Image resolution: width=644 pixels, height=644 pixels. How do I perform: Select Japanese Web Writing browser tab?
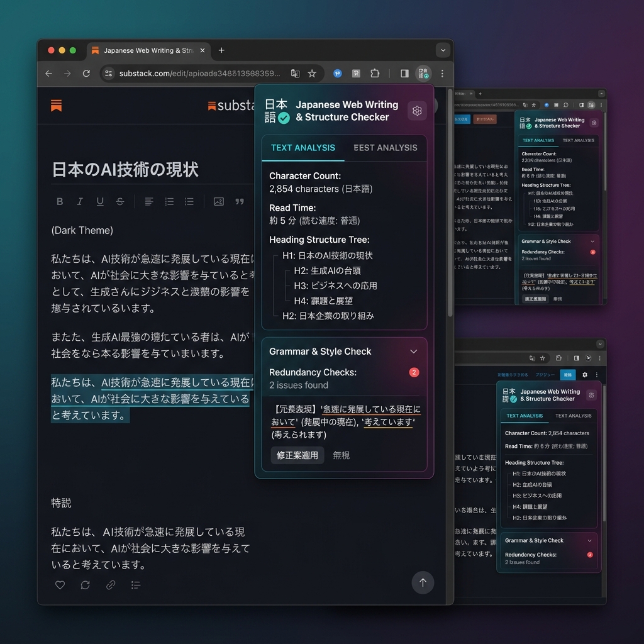click(x=149, y=50)
